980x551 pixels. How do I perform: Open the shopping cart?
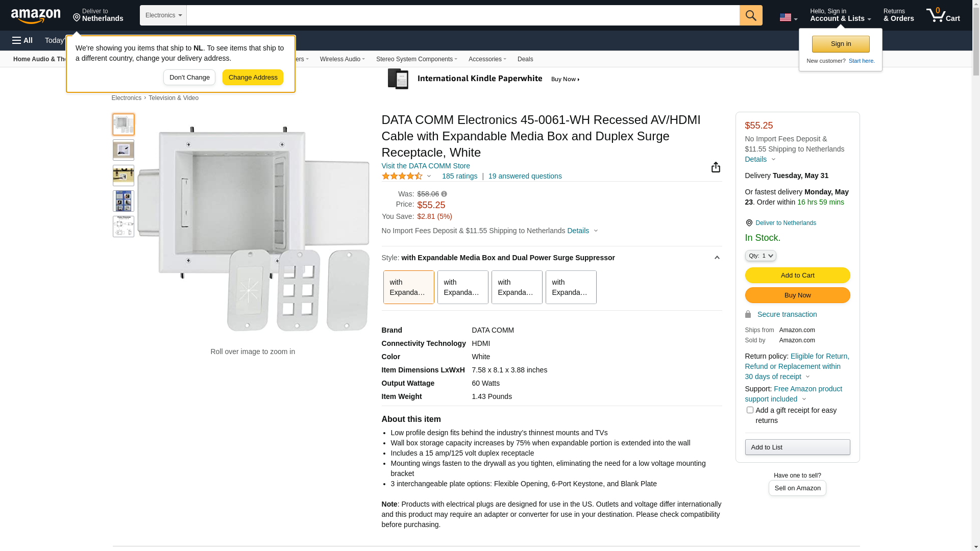[x=943, y=15]
